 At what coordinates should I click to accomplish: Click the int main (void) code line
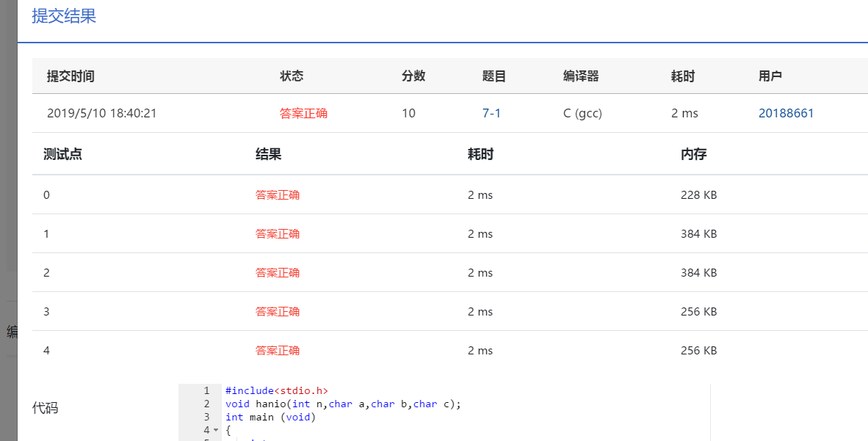[x=270, y=417]
